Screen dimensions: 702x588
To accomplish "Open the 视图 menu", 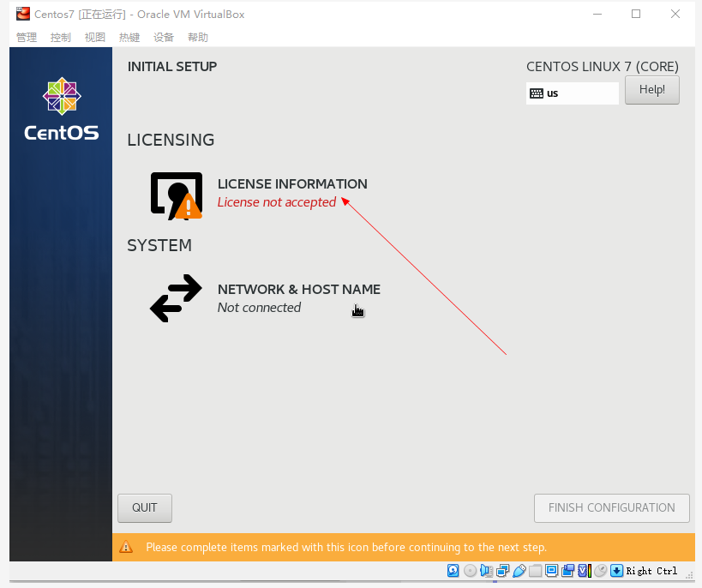I will pyautogui.click(x=95, y=37).
